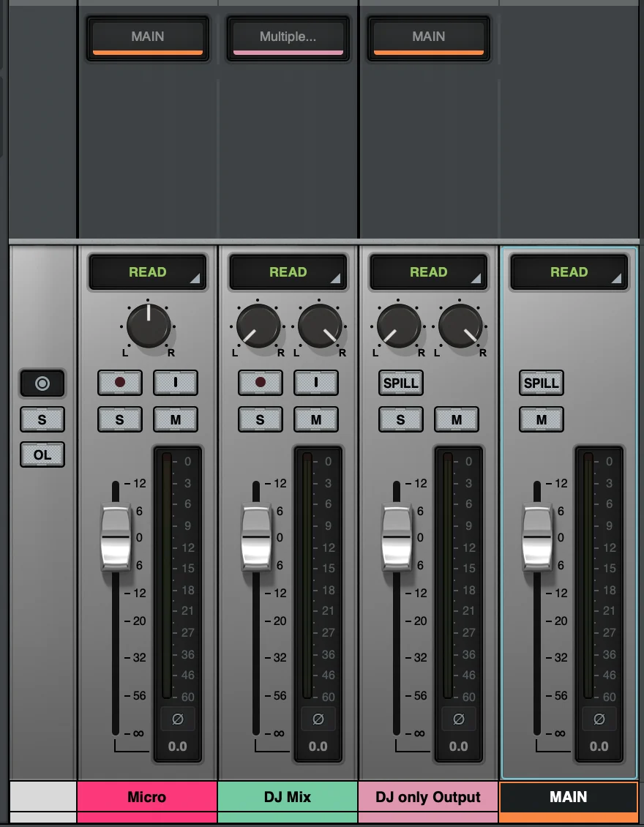Mute the MAIN output channel

click(x=542, y=419)
